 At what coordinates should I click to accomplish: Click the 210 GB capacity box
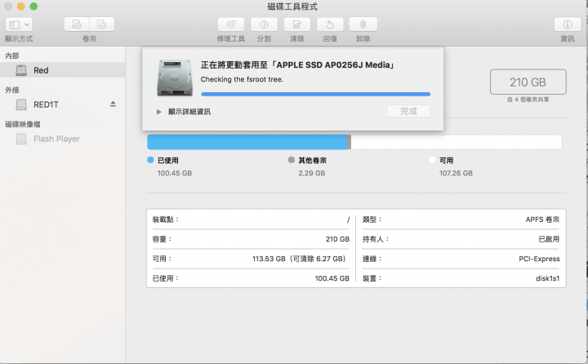[x=528, y=82]
